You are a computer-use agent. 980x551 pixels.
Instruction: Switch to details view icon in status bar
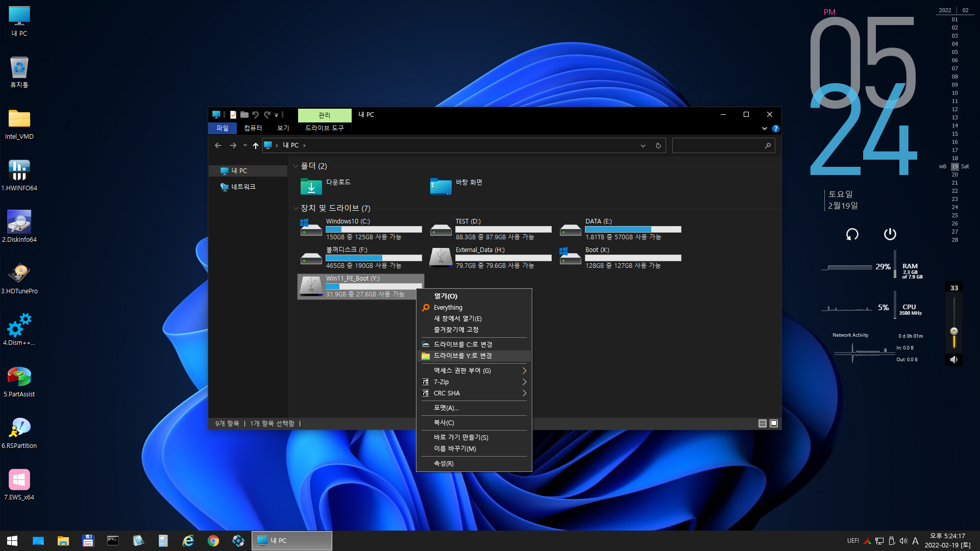point(763,423)
